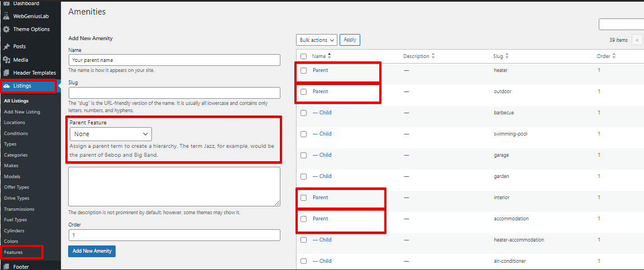
Task: Open Add New Listing submenu item
Action: tap(22, 112)
